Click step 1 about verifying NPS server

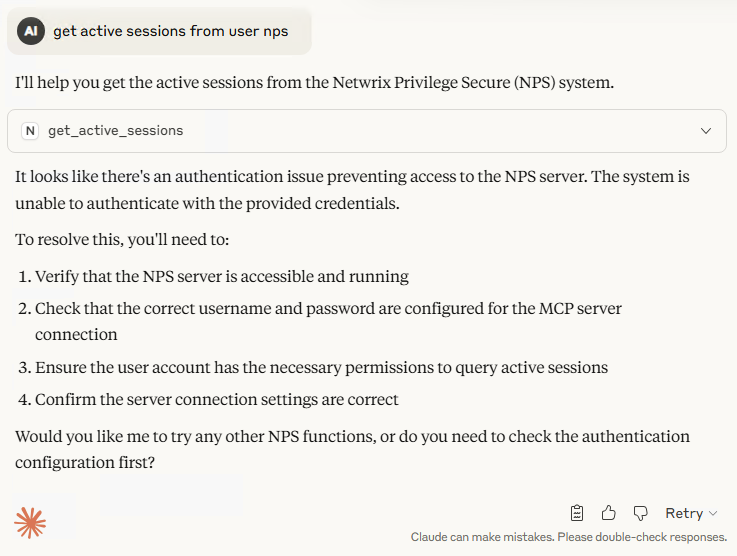pos(222,276)
